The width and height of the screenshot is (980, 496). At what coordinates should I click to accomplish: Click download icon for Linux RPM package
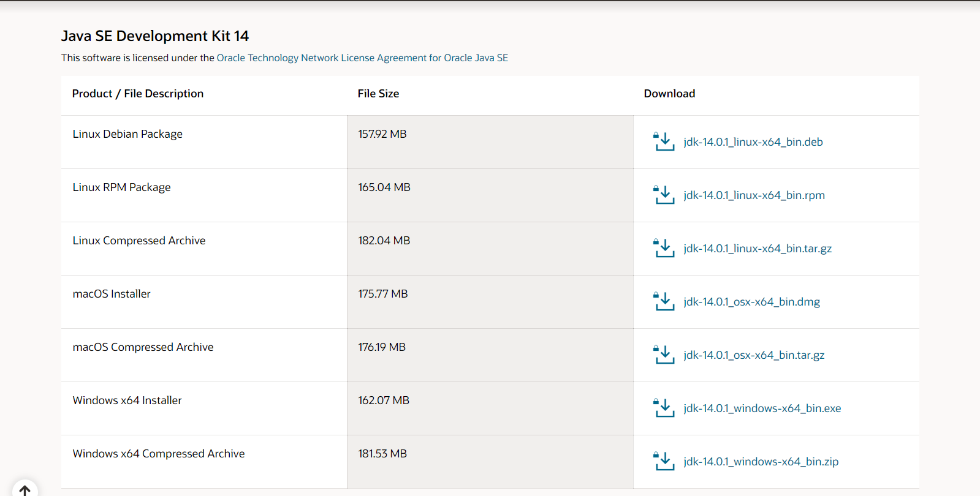pyautogui.click(x=664, y=195)
